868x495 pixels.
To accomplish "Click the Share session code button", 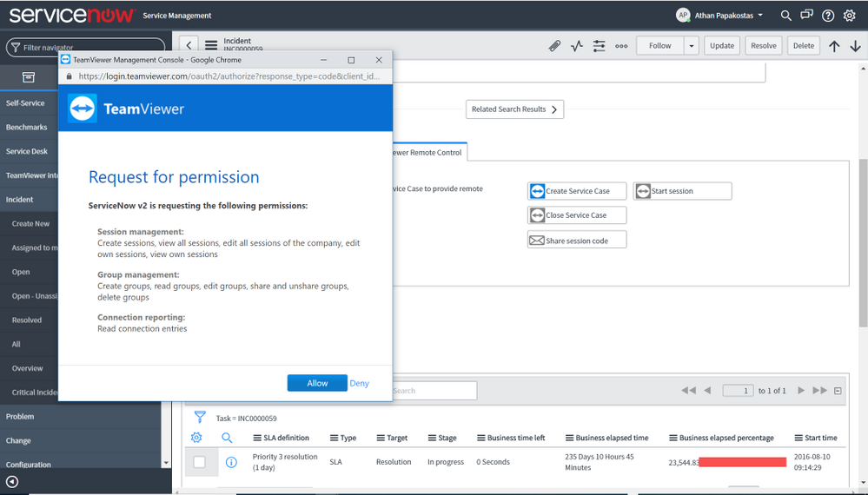I will (577, 240).
